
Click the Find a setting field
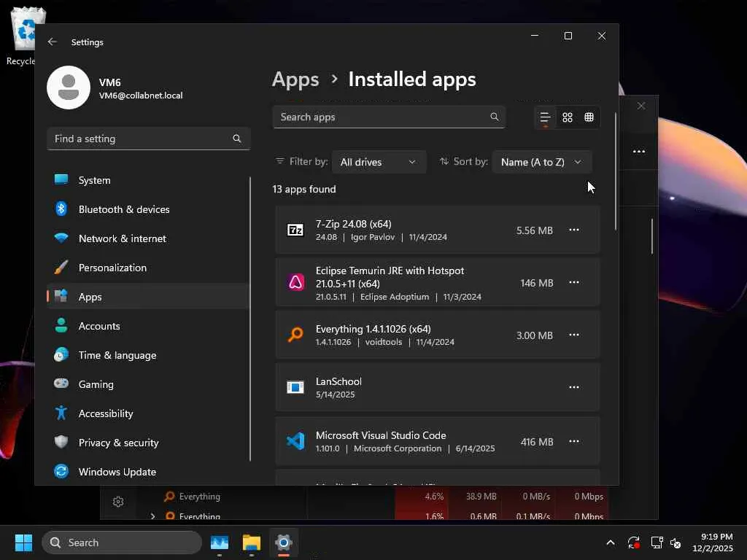(149, 139)
